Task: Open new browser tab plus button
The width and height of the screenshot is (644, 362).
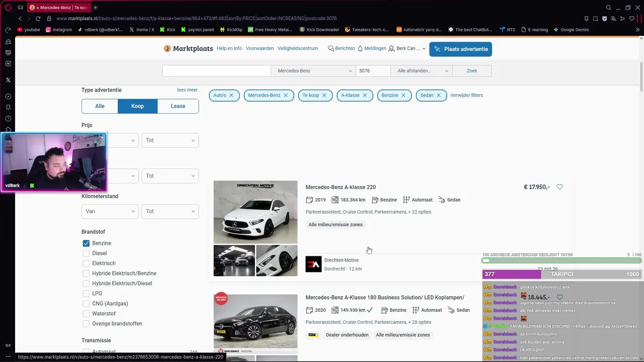Action: point(95,8)
